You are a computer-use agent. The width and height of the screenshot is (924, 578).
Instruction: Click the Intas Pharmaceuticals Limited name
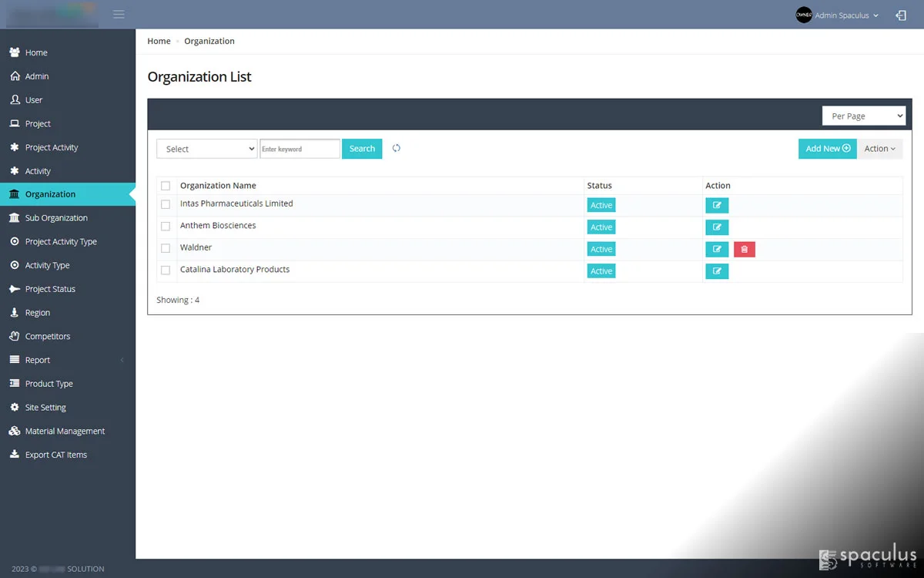[236, 203]
